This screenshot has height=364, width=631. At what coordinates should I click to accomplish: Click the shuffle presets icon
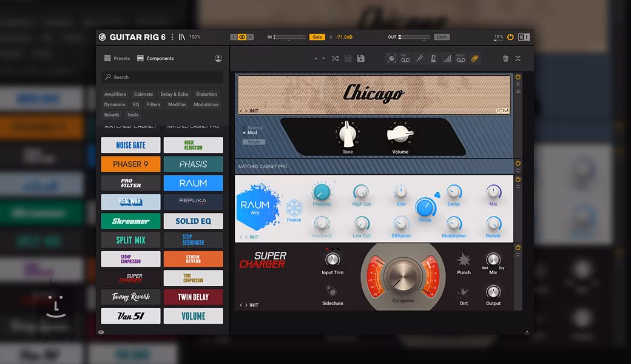tap(336, 58)
